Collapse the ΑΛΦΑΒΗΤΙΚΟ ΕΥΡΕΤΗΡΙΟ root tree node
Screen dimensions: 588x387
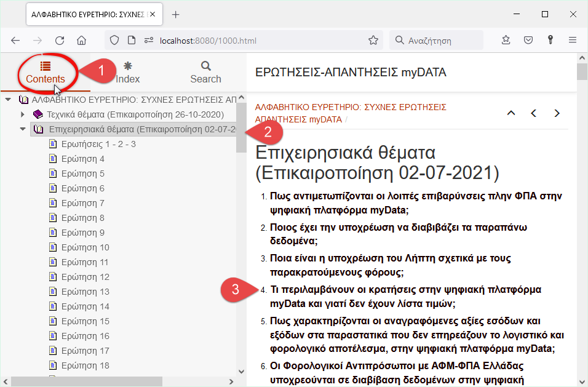[8, 100]
